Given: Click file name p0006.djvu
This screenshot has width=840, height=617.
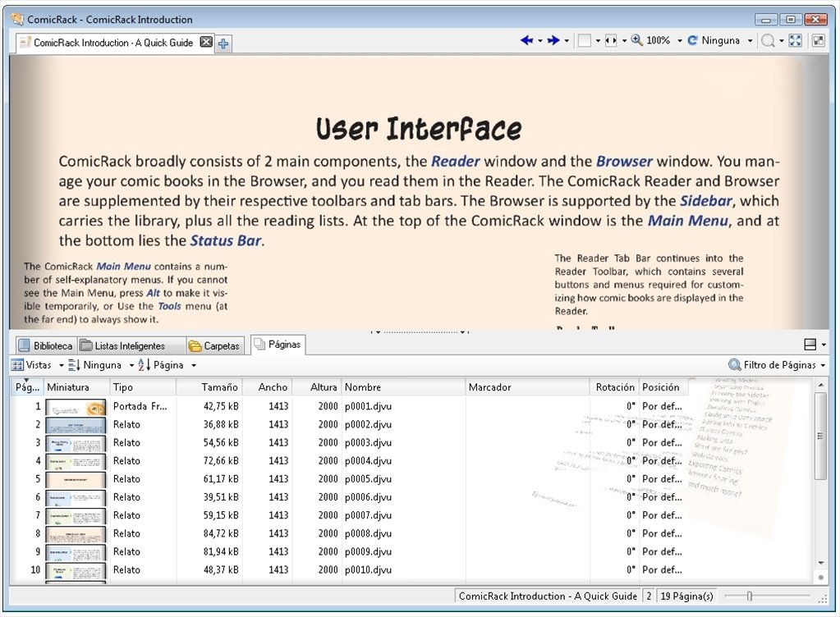Looking at the screenshot, I should coord(368,497).
